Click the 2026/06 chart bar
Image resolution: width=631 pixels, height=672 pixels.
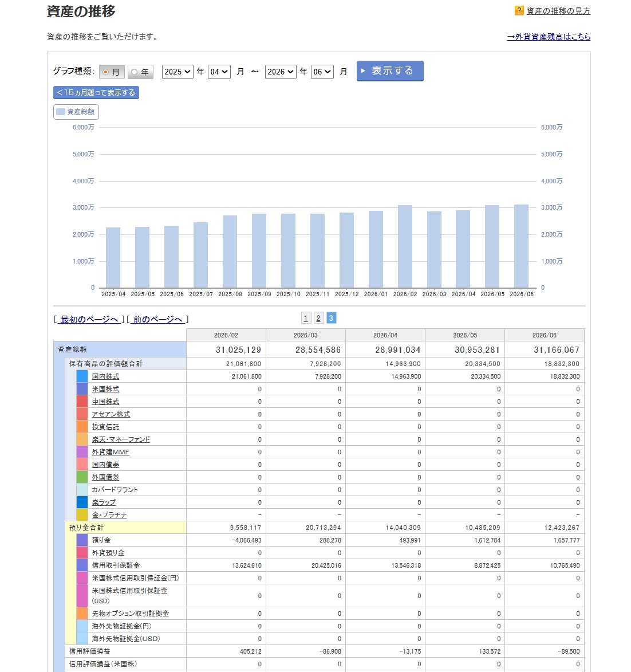[521, 246]
